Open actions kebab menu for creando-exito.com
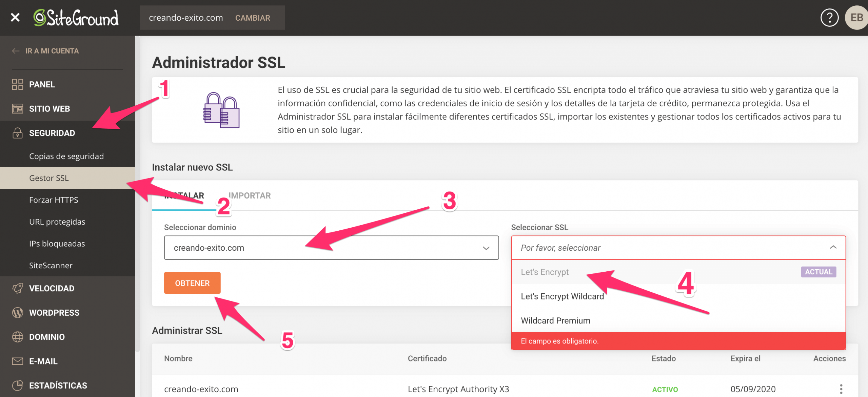Viewport: 868px width, 397px height. click(841, 389)
